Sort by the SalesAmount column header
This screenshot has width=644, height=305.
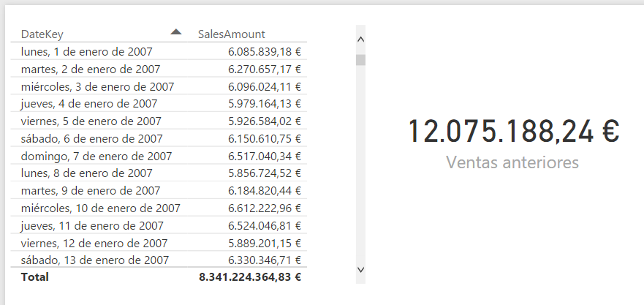click(231, 34)
